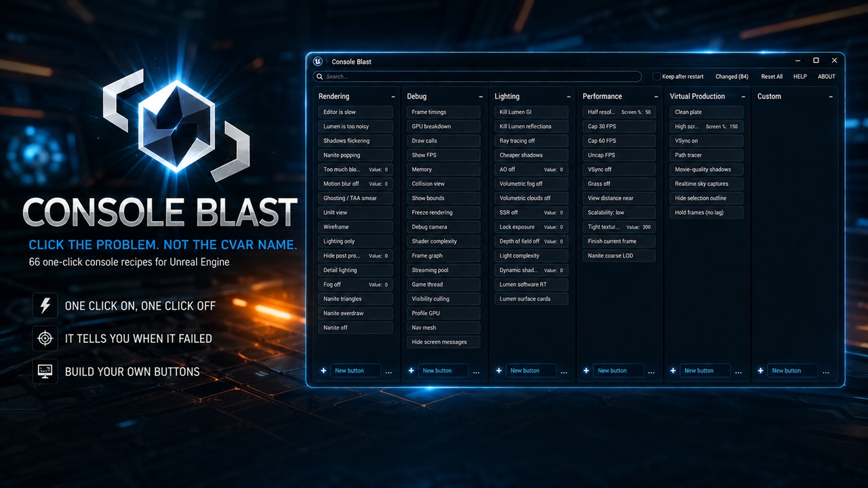Add new button plus icon in Performance column
868x488 pixels.
coord(587,371)
